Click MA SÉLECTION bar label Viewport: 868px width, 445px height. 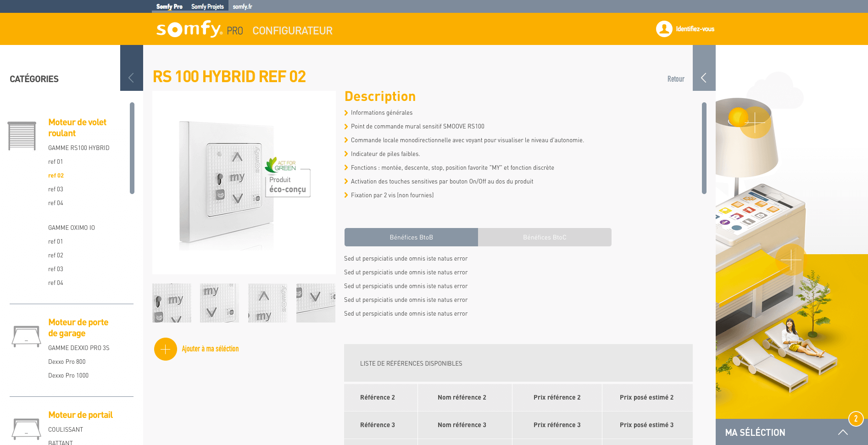[755, 432]
